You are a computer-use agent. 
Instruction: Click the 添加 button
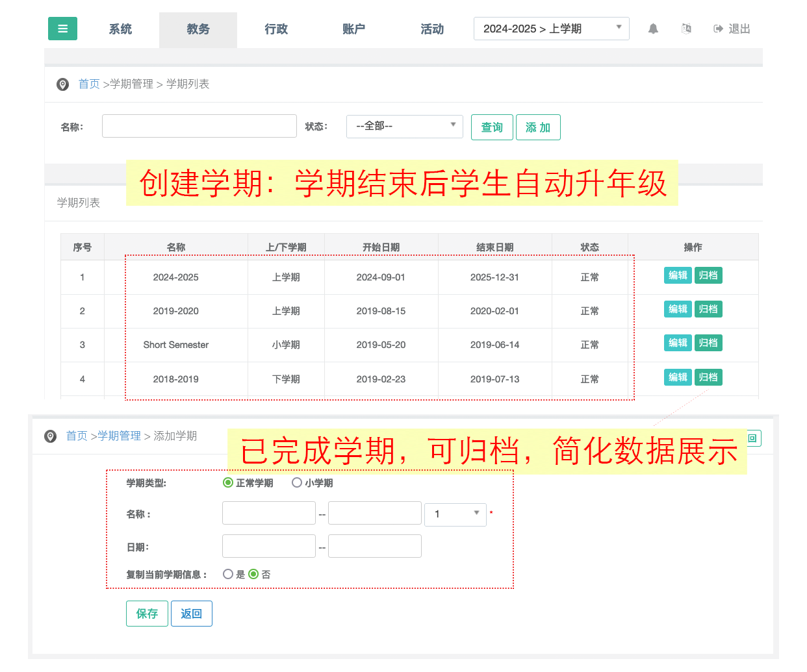click(x=538, y=127)
